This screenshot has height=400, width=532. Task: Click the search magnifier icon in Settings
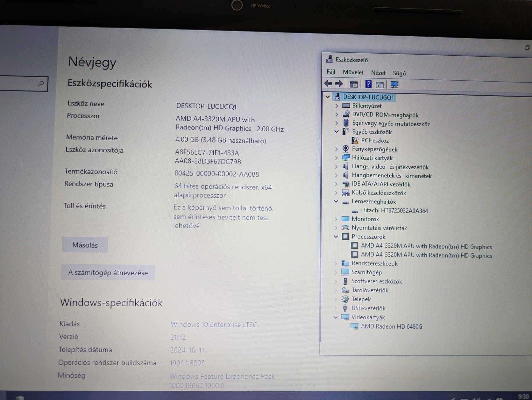(41, 84)
